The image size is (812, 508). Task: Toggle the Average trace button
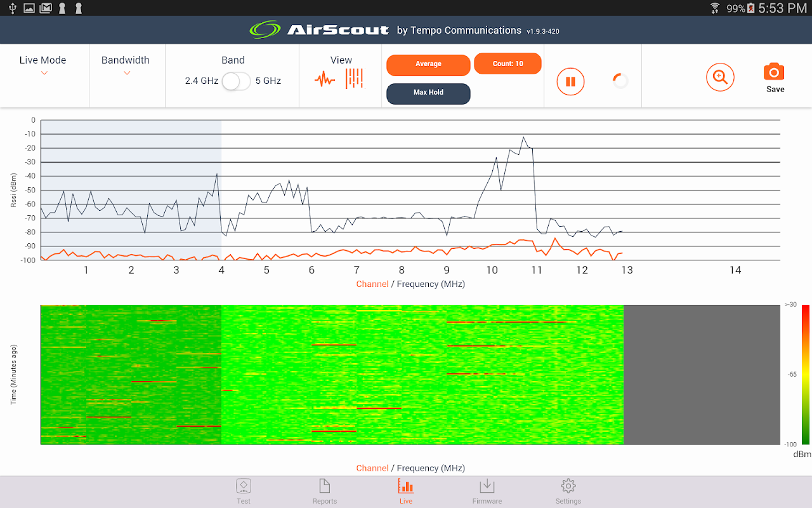[428, 64]
